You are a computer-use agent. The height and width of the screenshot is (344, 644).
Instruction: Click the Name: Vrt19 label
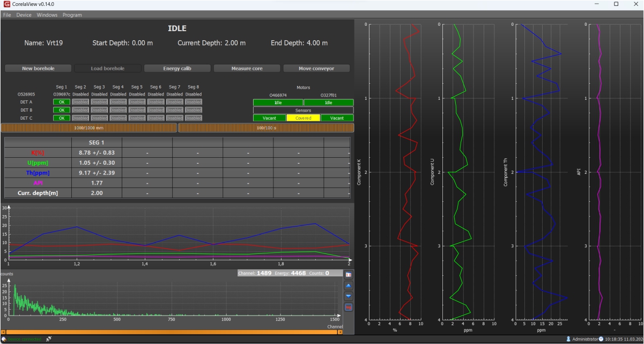(43, 43)
